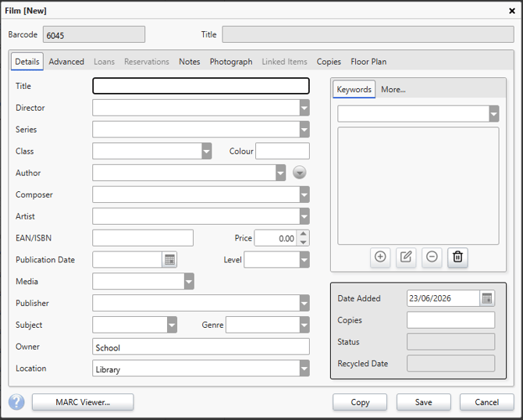
Task: Click the blue help question mark icon
Action: coord(16,402)
